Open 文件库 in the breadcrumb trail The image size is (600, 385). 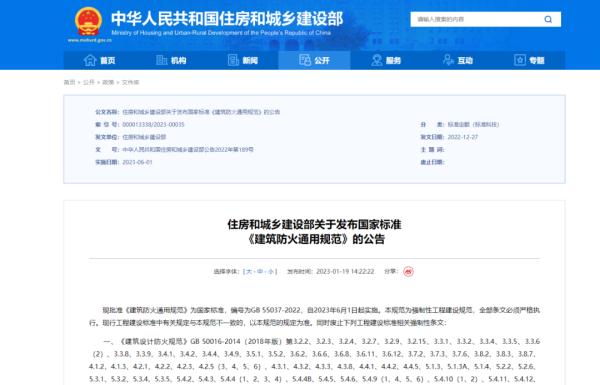point(130,82)
